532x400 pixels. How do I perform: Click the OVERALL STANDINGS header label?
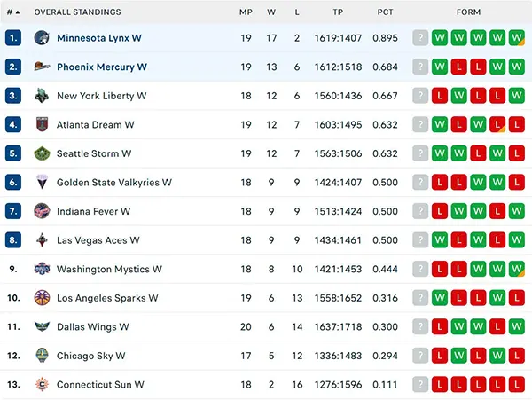(77, 12)
